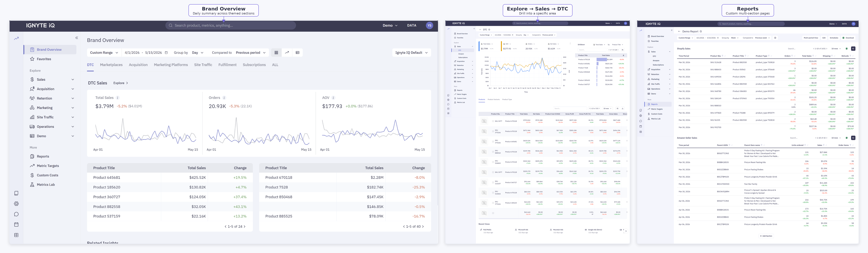Image resolution: width=868 pixels, height=253 pixels.
Task: Favorite Demo Report with the star icon
Action: 701,31
